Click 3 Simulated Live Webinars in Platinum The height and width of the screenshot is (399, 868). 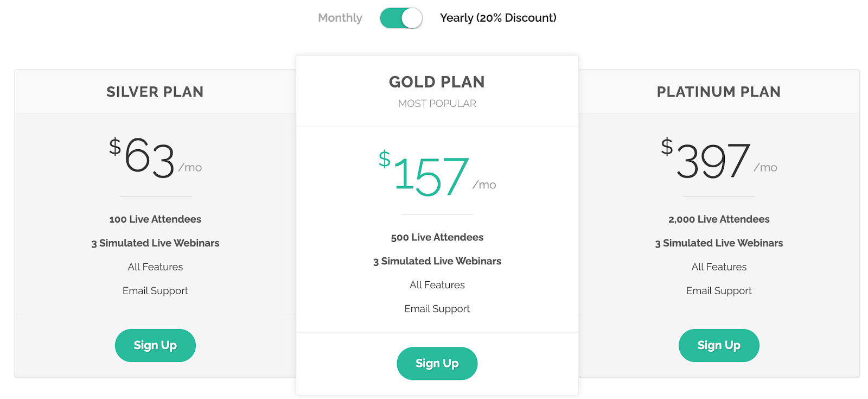tap(719, 243)
